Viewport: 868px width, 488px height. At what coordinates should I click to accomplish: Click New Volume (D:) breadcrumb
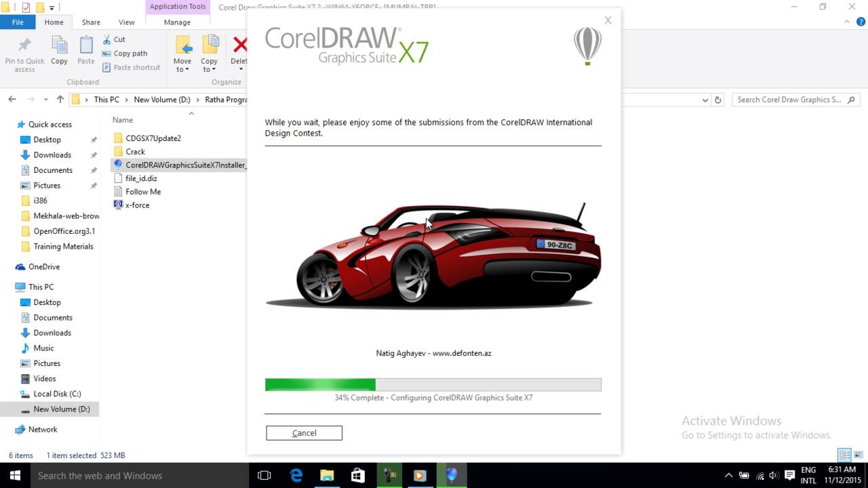click(x=162, y=100)
